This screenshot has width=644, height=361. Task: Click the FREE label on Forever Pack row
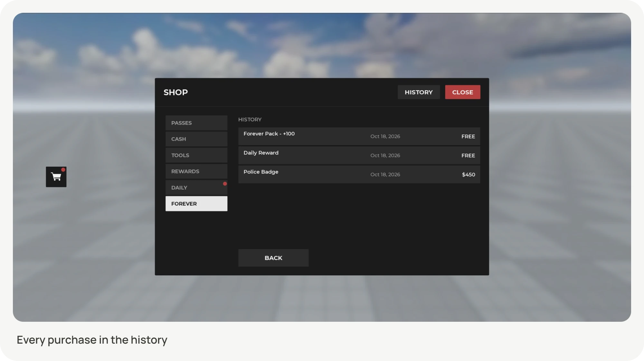pyautogui.click(x=468, y=136)
